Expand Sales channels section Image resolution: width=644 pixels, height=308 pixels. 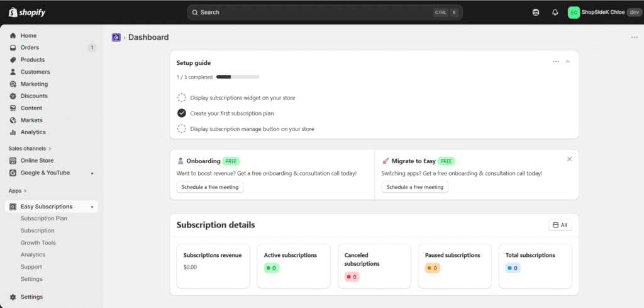30,149
